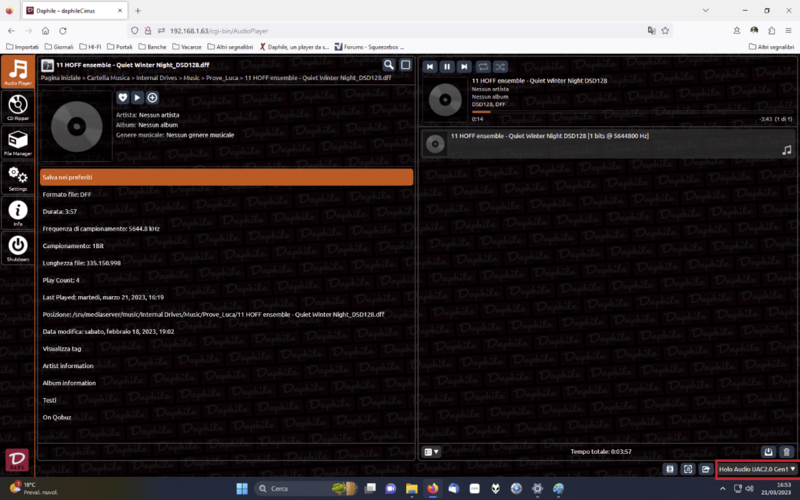
Task: Pause the current track playback
Action: [x=447, y=67]
